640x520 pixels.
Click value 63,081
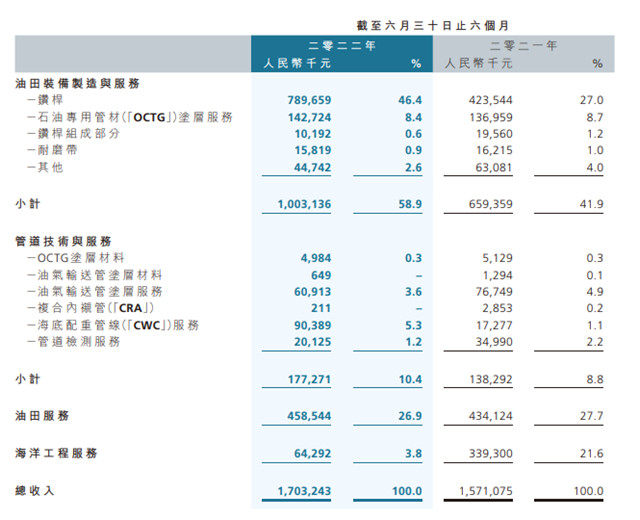(x=494, y=168)
